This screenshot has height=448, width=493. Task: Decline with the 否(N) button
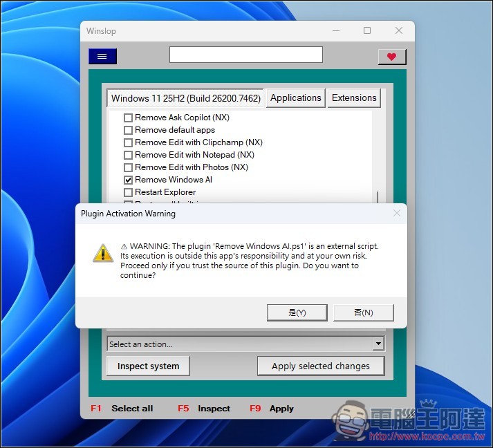(364, 312)
